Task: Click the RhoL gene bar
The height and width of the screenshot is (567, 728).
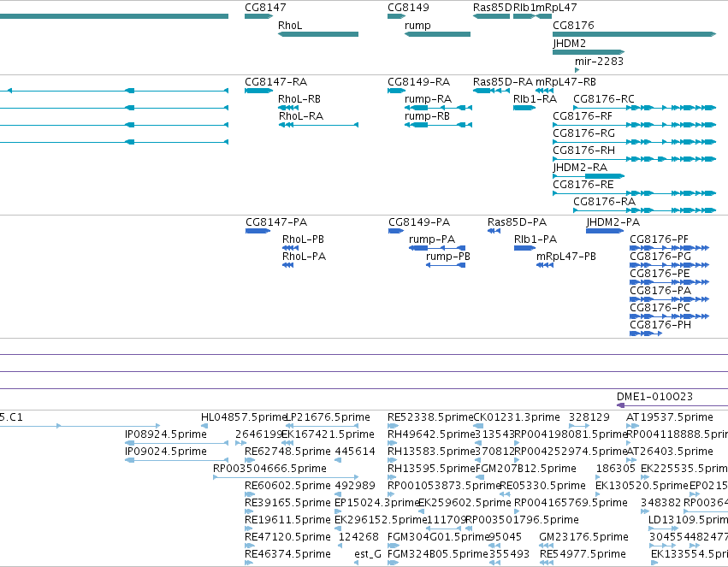Action: 318,34
